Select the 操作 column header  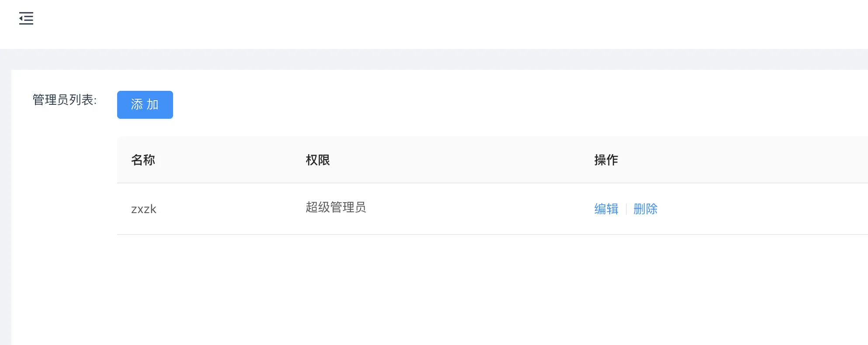606,160
